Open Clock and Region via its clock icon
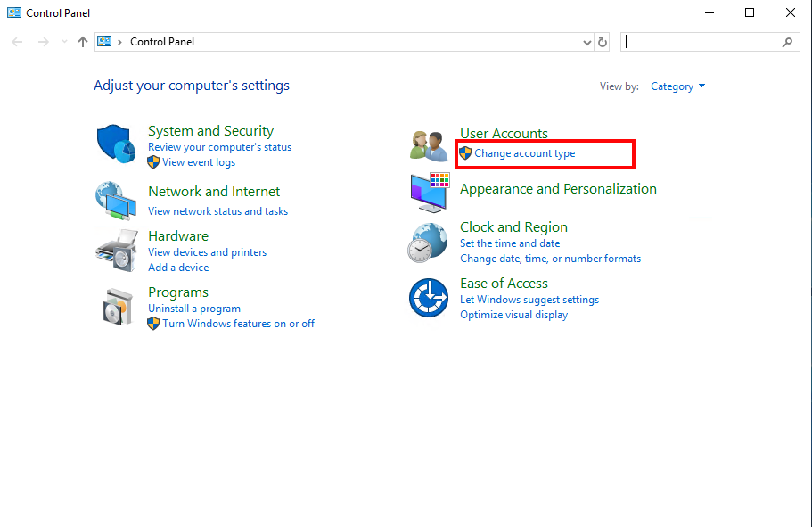Image resolution: width=812 pixels, height=527 pixels. pos(429,242)
